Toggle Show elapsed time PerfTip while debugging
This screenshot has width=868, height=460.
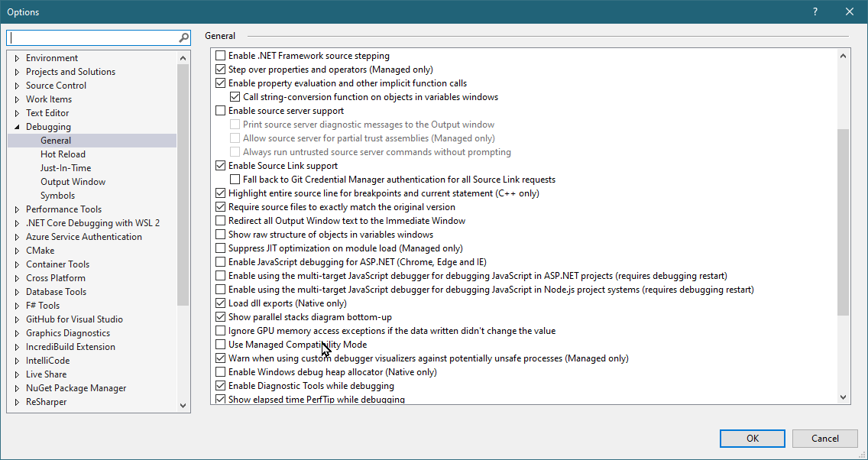click(220, 399)
